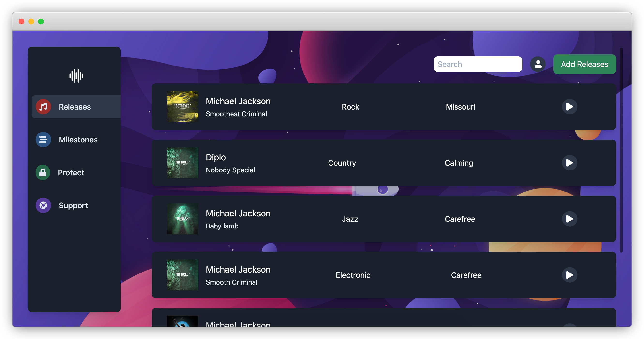Image resolution: width=644 pixels, height=339 pixels.
Task: Click the Missouri tag
Action: click(x=460, y=107)
